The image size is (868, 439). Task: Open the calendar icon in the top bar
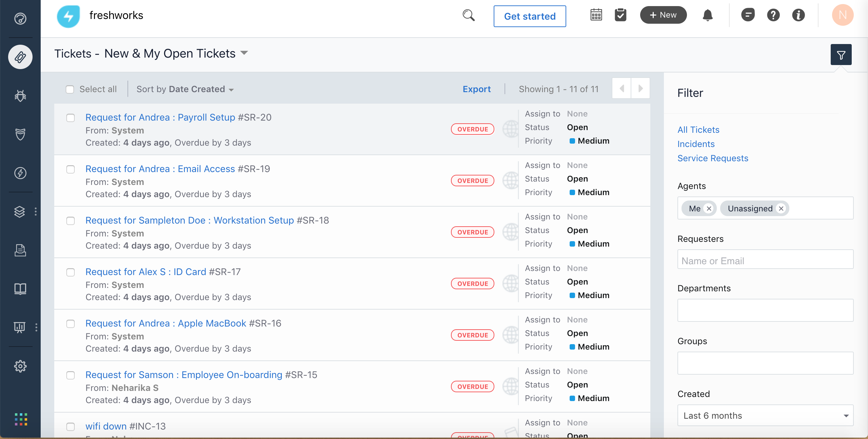tap(596, 15)
